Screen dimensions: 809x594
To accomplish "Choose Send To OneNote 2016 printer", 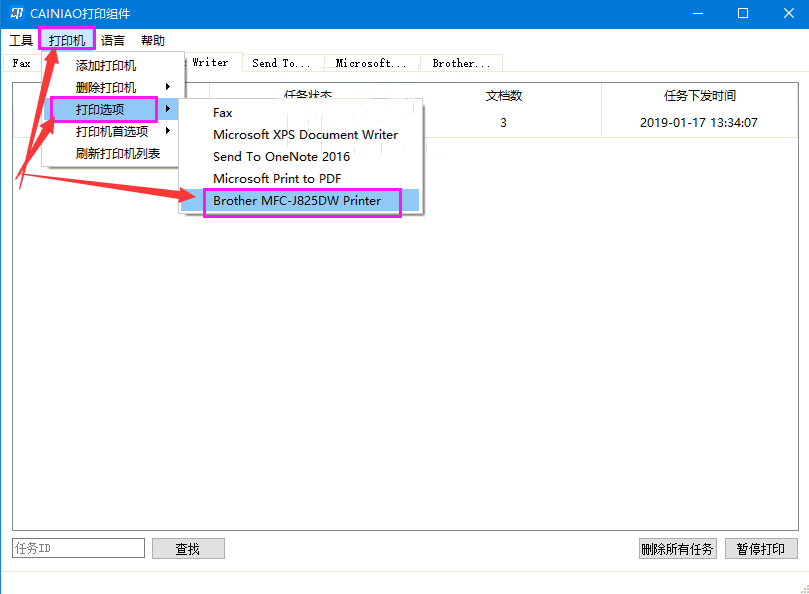I will pyautogui.click(x=281, y=157).
